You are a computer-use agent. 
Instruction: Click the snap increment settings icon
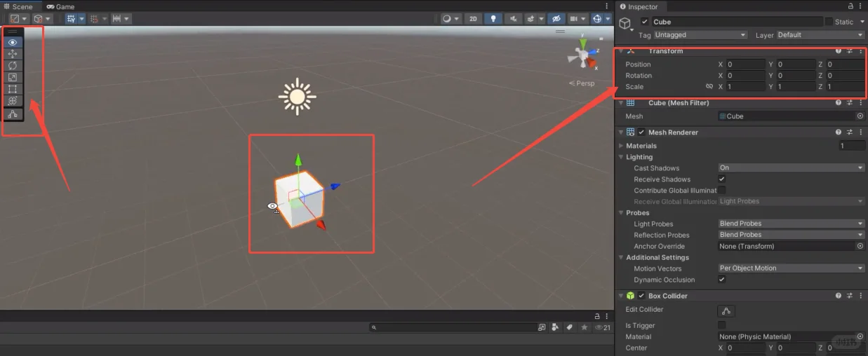coord(116,19)
